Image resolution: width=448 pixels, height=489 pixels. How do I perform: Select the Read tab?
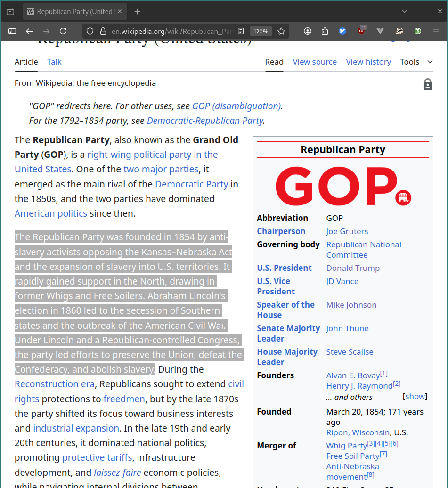[274, 62]
